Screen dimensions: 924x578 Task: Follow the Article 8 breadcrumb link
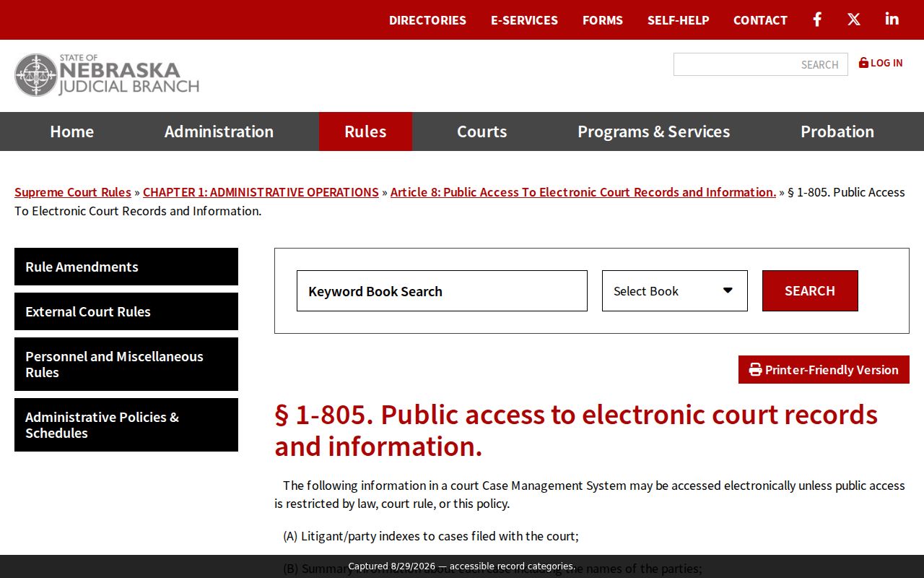(583, 192)
